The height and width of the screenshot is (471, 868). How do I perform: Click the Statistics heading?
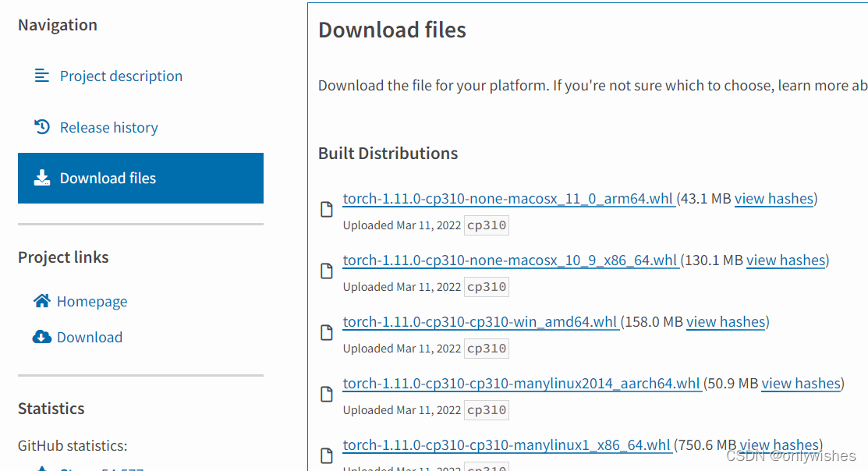[x=51, y=409]
